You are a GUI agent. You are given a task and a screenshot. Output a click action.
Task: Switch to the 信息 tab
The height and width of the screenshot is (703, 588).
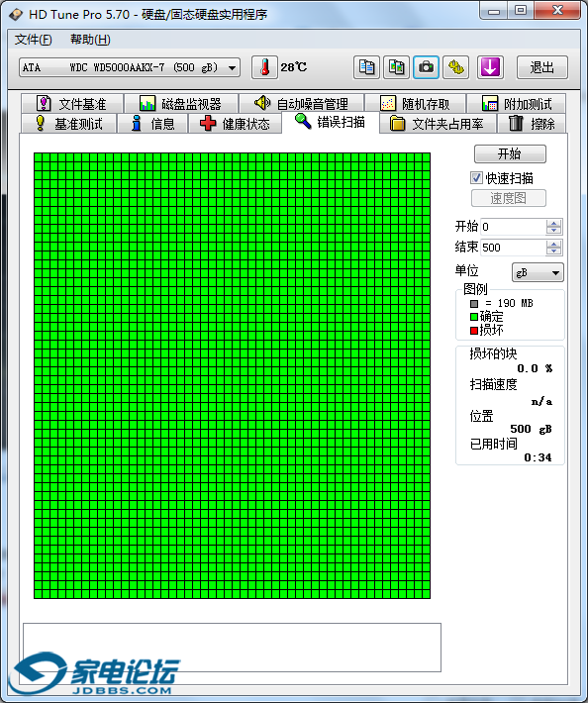[152, 124]
